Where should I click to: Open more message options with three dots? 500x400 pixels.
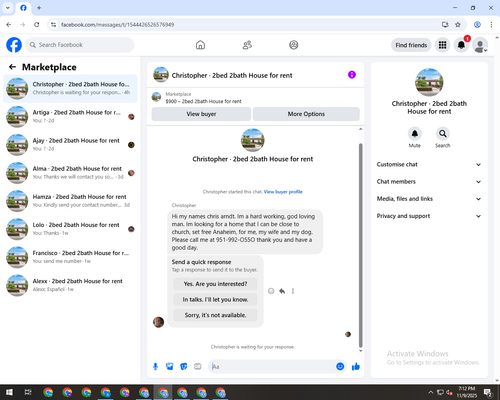pos(293,291)
